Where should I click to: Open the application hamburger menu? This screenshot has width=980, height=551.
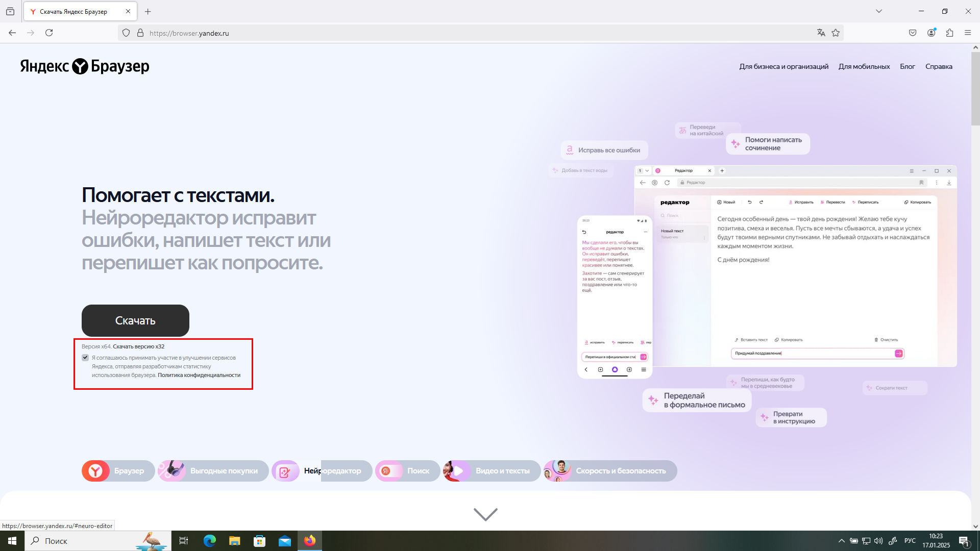(x=968, y=32)
